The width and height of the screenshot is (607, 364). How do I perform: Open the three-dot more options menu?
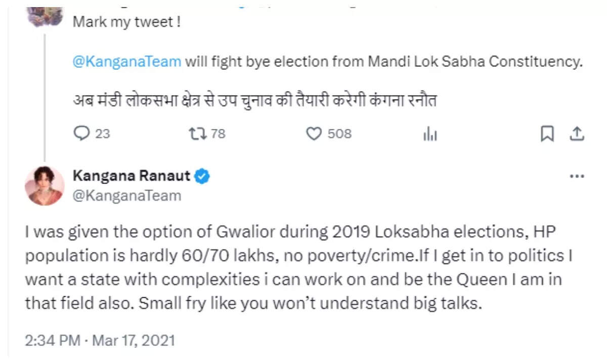pos(577,177)
